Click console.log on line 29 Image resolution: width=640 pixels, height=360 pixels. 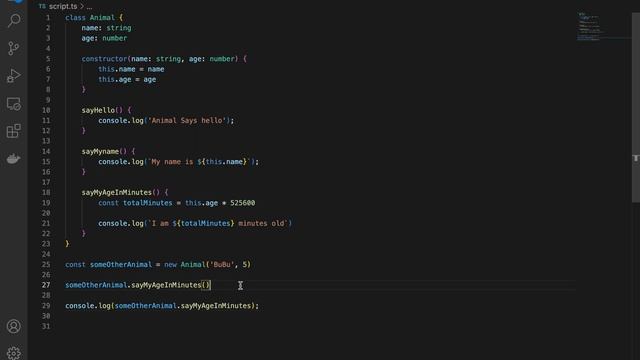click(87, 306)
